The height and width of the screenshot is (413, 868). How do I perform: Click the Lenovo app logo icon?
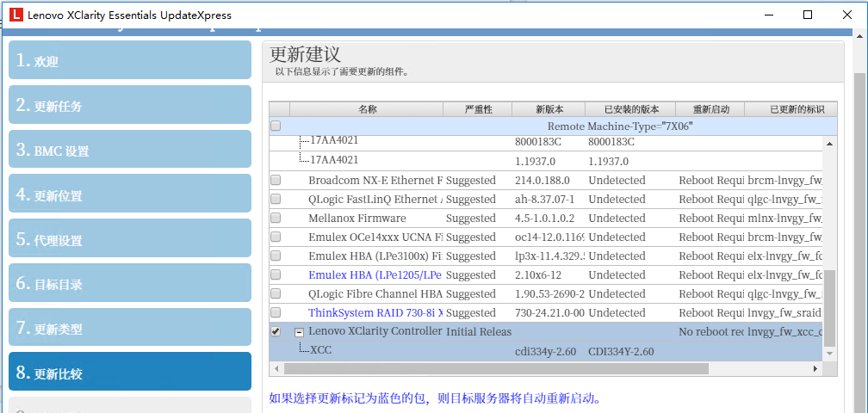(x=16, y=15)
